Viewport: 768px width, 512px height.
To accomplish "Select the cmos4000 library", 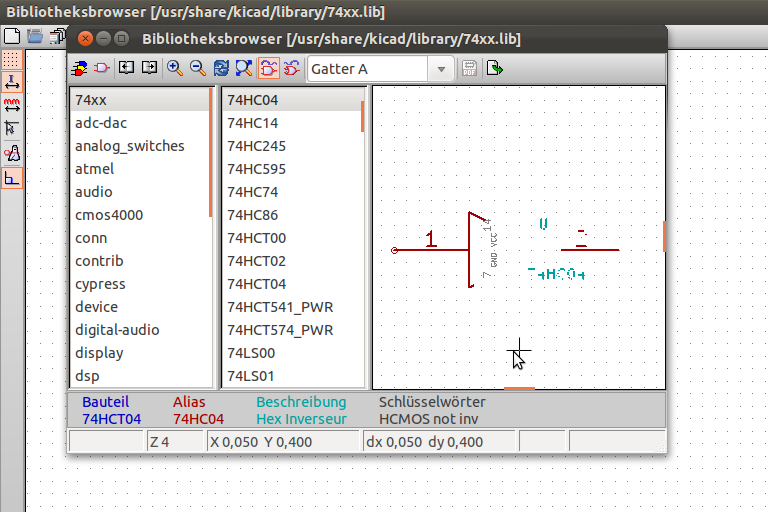I will tap(140, 215).
